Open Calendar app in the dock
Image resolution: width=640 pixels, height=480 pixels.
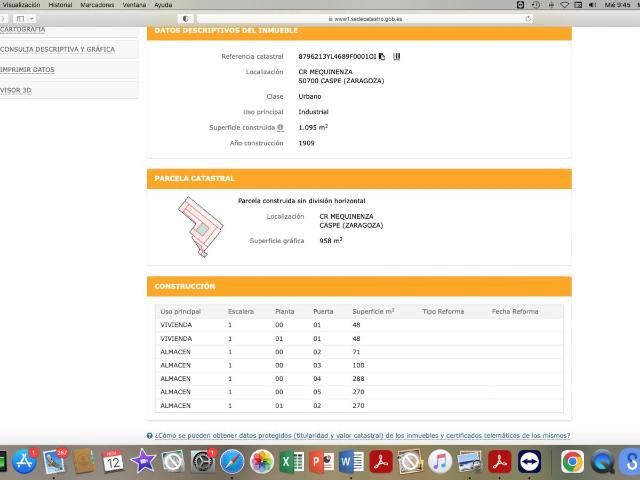pos(113,462)
